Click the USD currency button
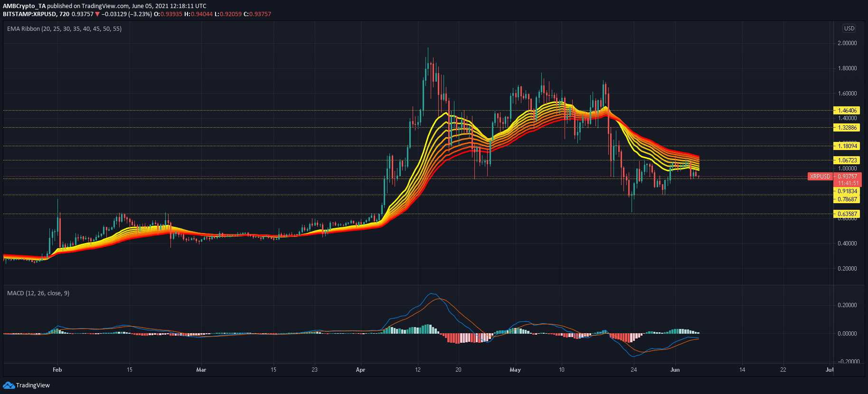The width and height of the screenshot is (868, 394). click(849, 28)
